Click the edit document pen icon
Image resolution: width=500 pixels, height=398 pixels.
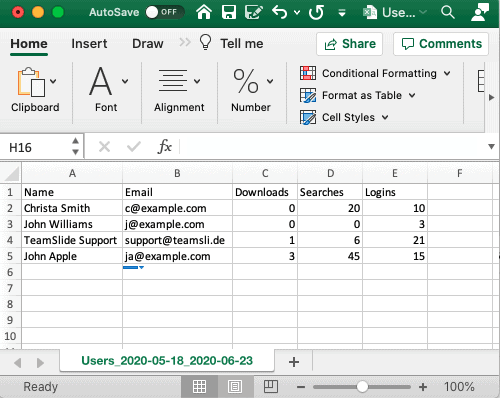click(x=253, y=12)
